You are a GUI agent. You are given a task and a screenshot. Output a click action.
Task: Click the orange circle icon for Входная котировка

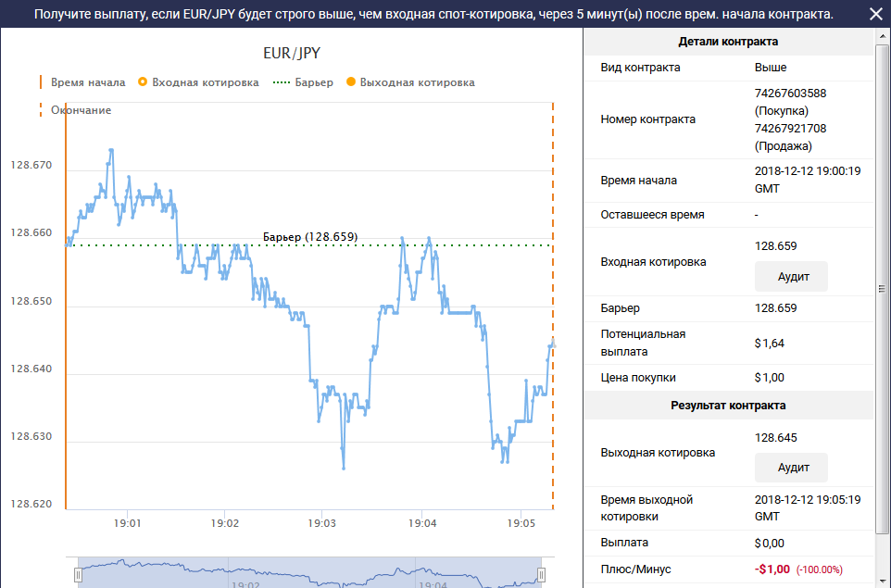[143, 82]
